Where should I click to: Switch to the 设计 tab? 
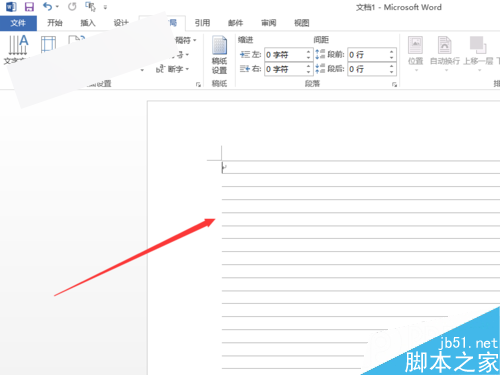[x=121, y=23]
